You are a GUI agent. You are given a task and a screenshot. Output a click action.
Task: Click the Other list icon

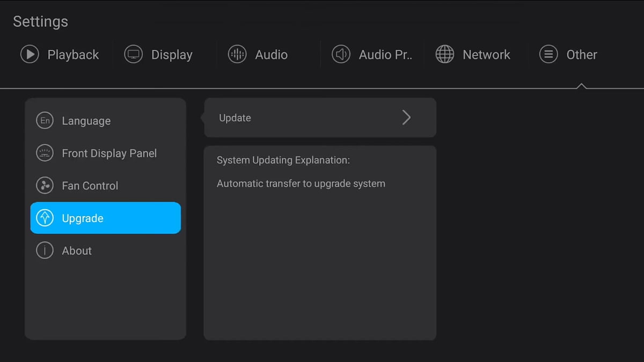548,54
